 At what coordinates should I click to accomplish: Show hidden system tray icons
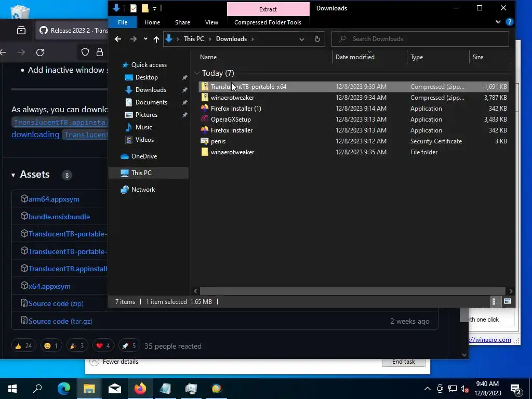428,389
